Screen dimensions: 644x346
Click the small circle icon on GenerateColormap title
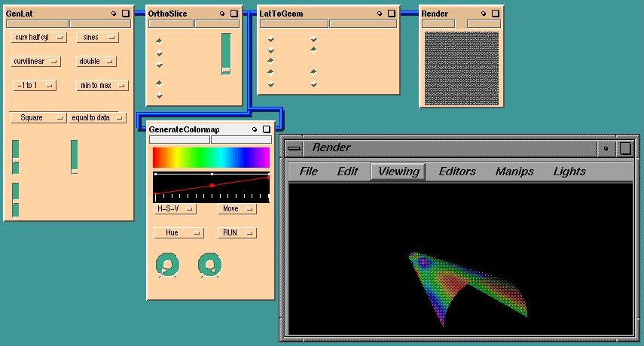255,129
